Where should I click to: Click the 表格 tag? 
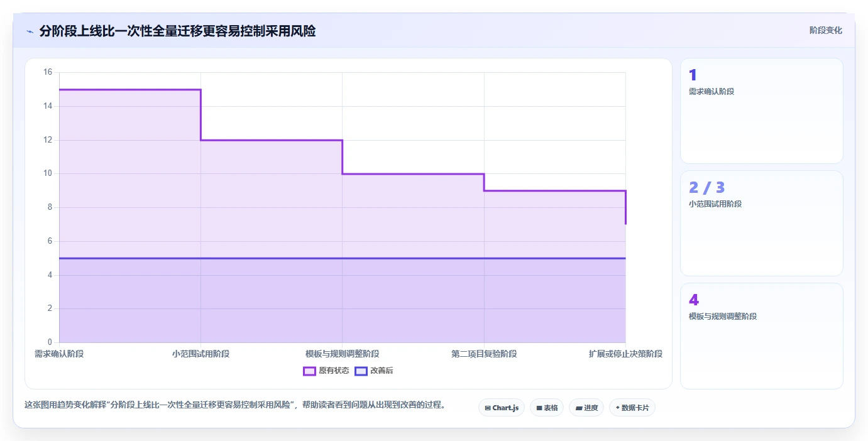coord(546,408)
